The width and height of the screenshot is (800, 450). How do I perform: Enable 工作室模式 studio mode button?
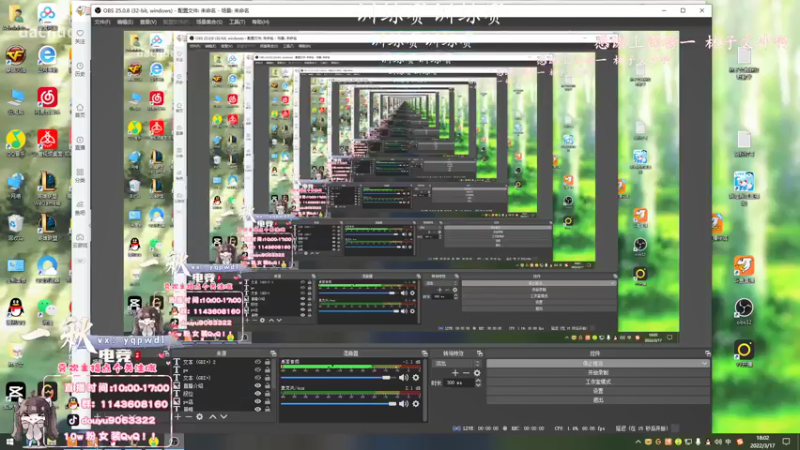point(597,382)
